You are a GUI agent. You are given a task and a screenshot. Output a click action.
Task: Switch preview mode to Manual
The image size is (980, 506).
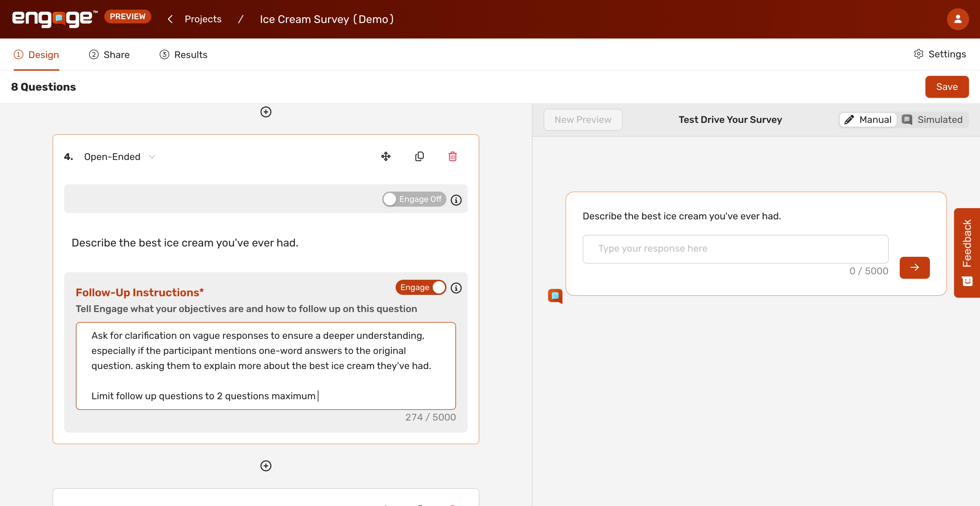(x=868, y=119)
